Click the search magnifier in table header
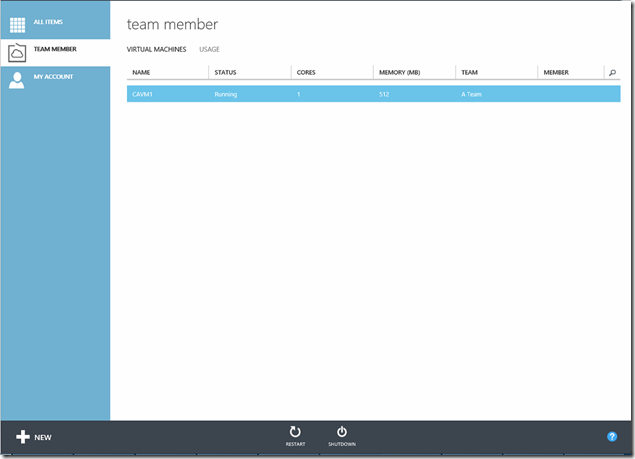 click(612, 72)
